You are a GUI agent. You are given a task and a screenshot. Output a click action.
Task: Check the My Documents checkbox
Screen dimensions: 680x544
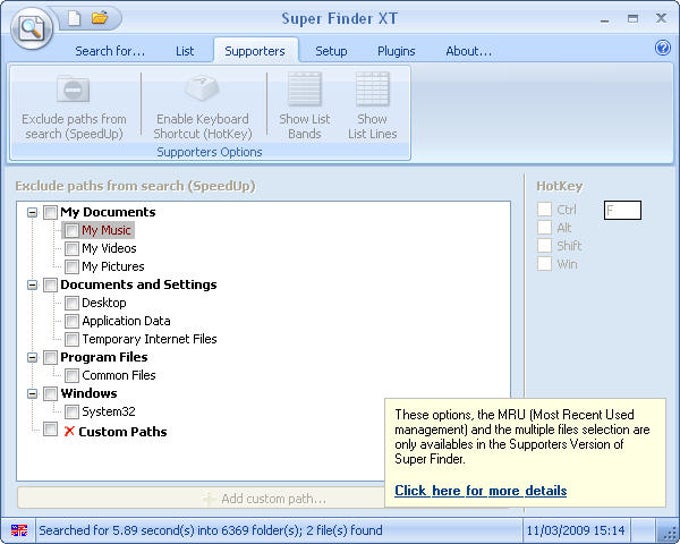pos(50,212)
